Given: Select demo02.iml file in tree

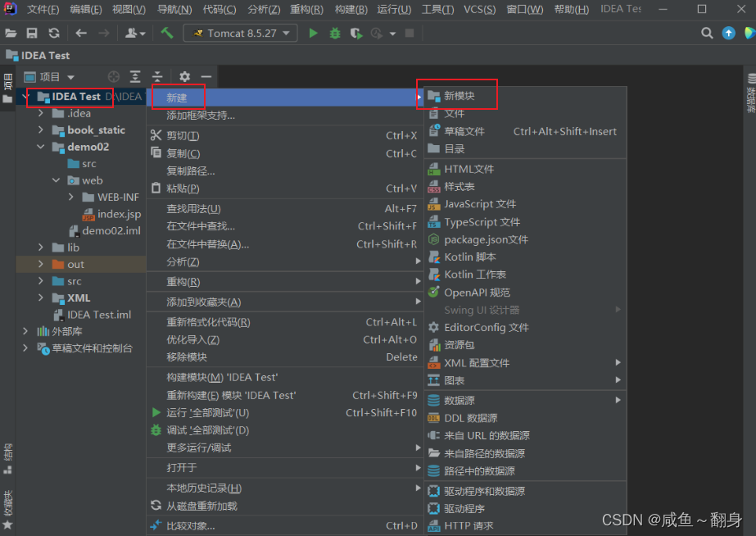Looking at the screenshot, I should 105,230.
